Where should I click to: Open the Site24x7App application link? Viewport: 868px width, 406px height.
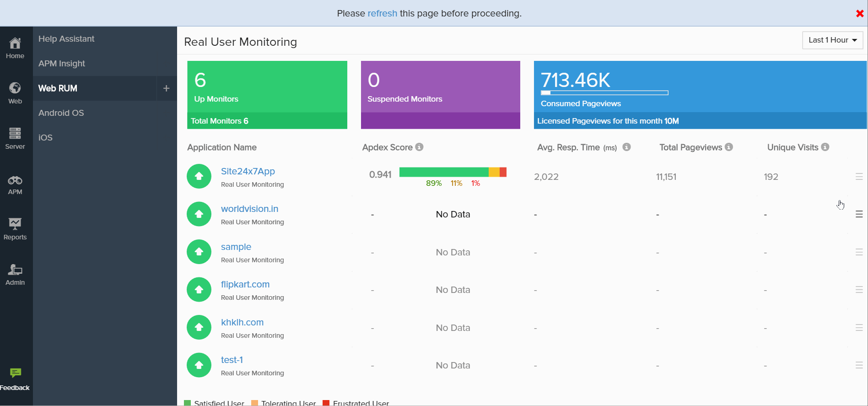[248, 171]
